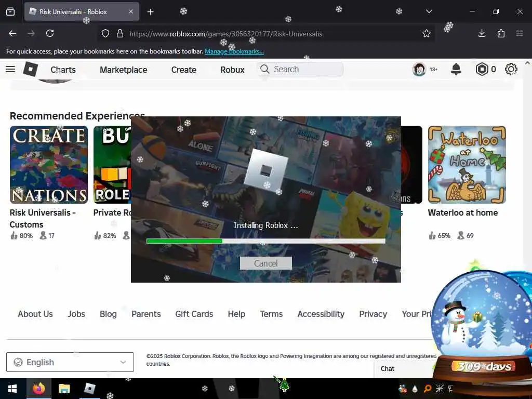Open the Windows Start menu
The width and height of the screenshot is (532, 399).
[12, 389]
